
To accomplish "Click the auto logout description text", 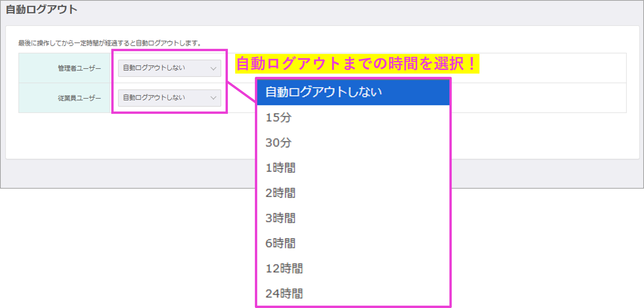I will 109,43.
